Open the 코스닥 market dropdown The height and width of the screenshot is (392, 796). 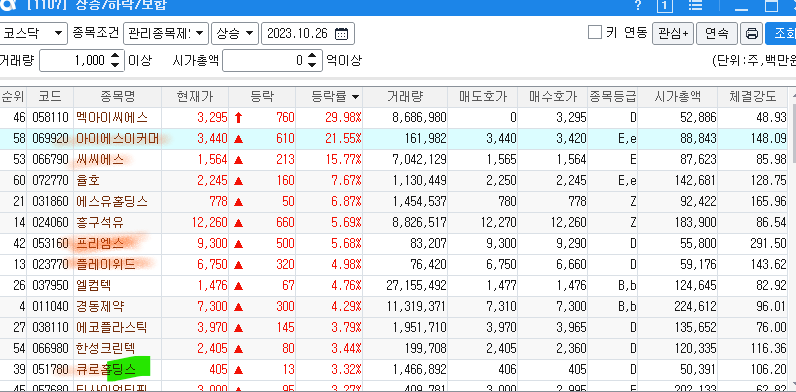pyautogui.click(x=34, y=34)
